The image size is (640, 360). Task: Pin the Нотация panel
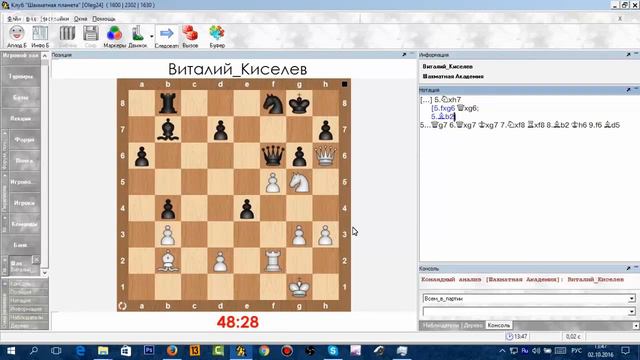click(x=628, y=90)
